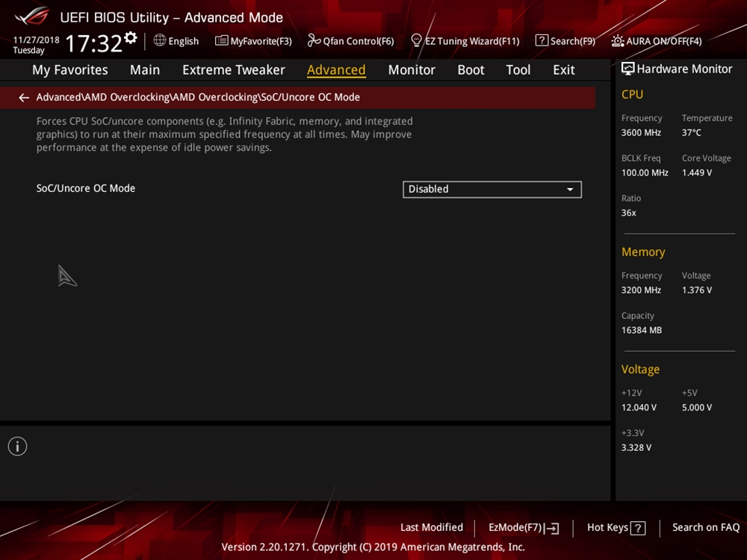Click English language selector text

pyautogui.click(x=184, y=41)
